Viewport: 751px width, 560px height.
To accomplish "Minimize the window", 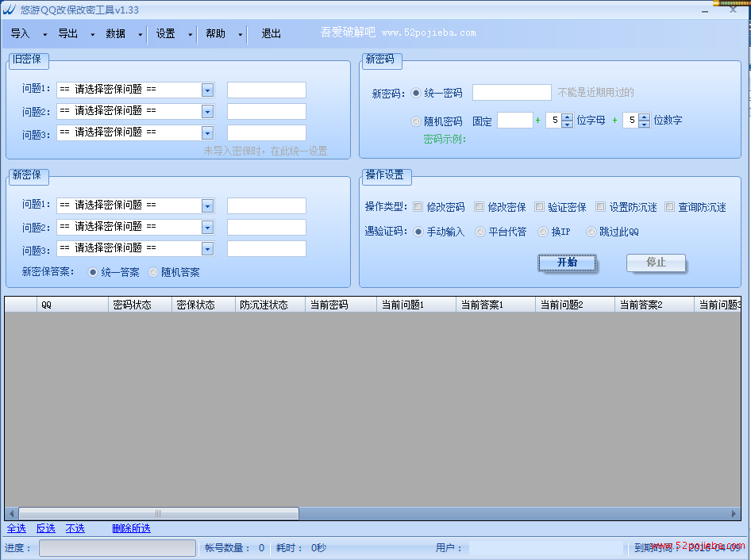I will 705,10.
